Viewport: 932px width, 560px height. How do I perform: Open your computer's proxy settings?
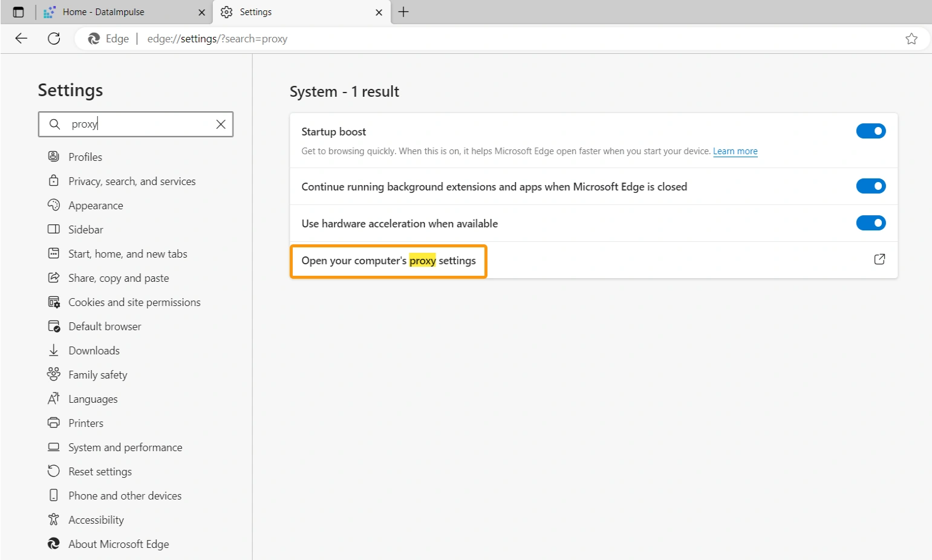coord(388,261)
